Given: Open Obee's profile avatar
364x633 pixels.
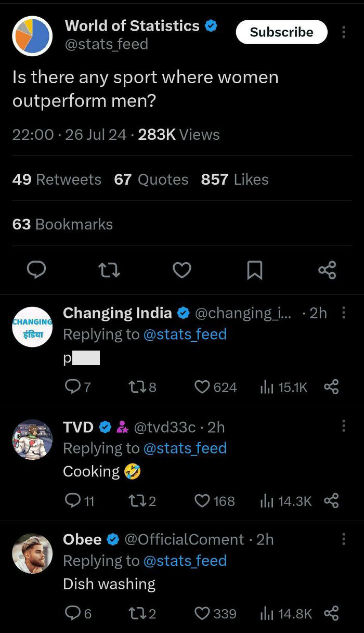Looking at the screenshot, I should 32,554.
